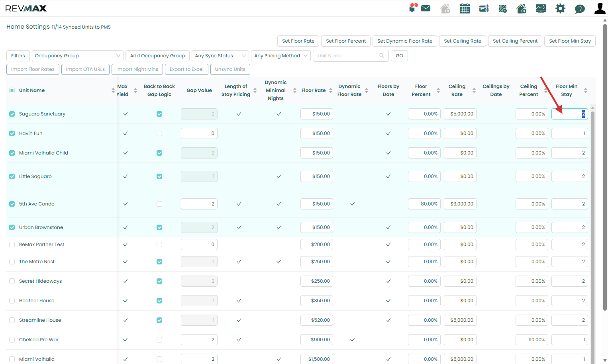
Task: Open the credit card payments icon
Action: coord(484,8)
